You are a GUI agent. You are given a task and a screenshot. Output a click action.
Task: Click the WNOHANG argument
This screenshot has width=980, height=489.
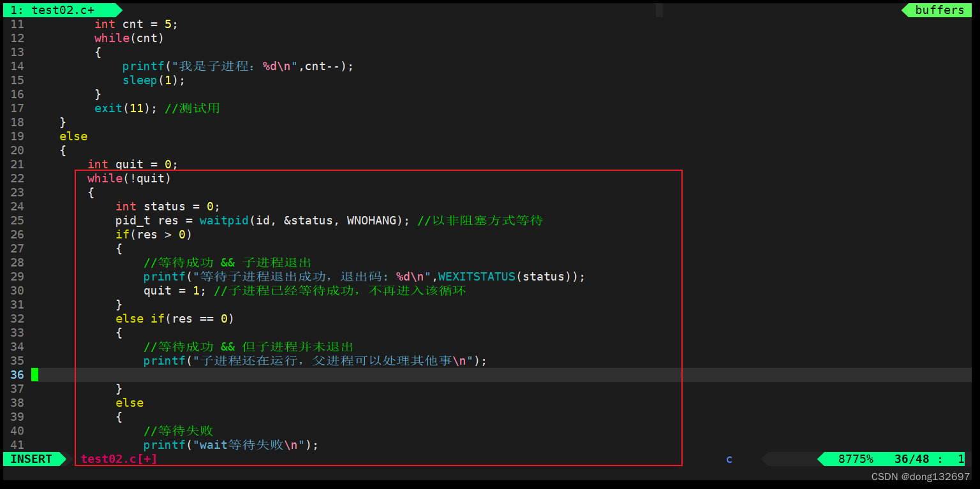pos(371,221)
